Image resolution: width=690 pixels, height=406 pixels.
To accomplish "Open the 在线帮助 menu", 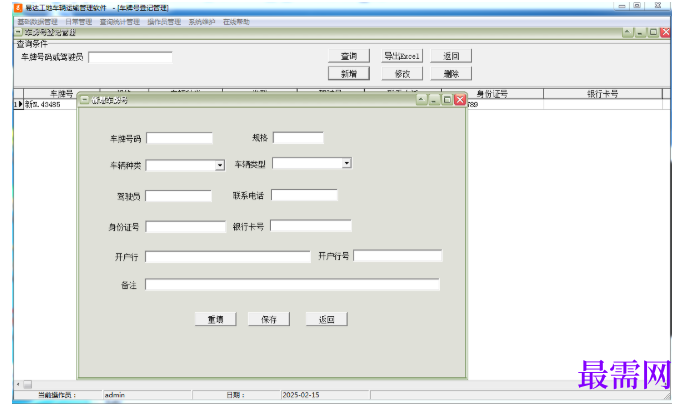I will (236, 22).
